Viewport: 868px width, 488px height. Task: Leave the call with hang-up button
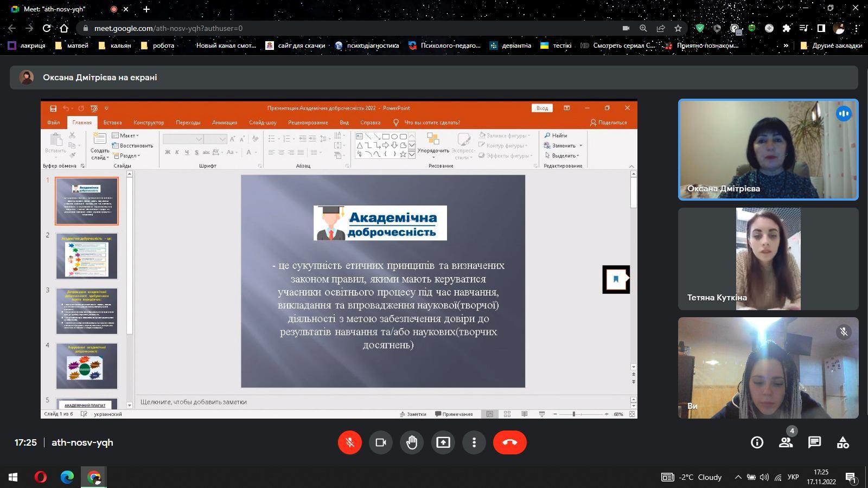coord(509,442)
